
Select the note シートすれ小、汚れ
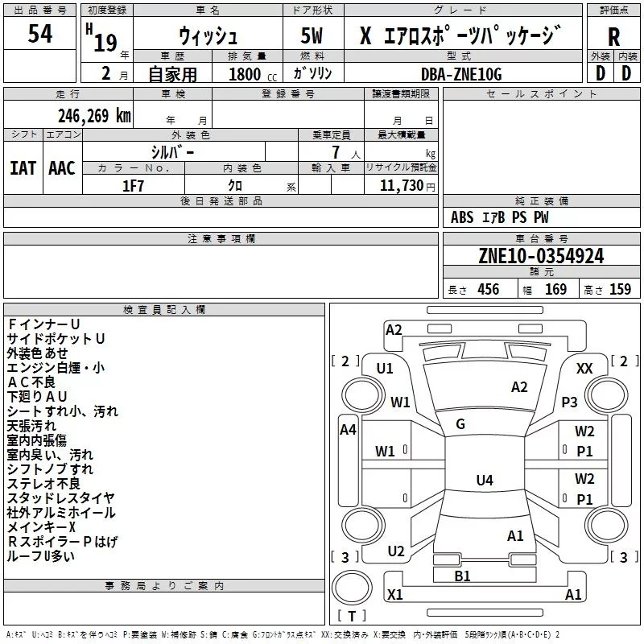[63, 411]
